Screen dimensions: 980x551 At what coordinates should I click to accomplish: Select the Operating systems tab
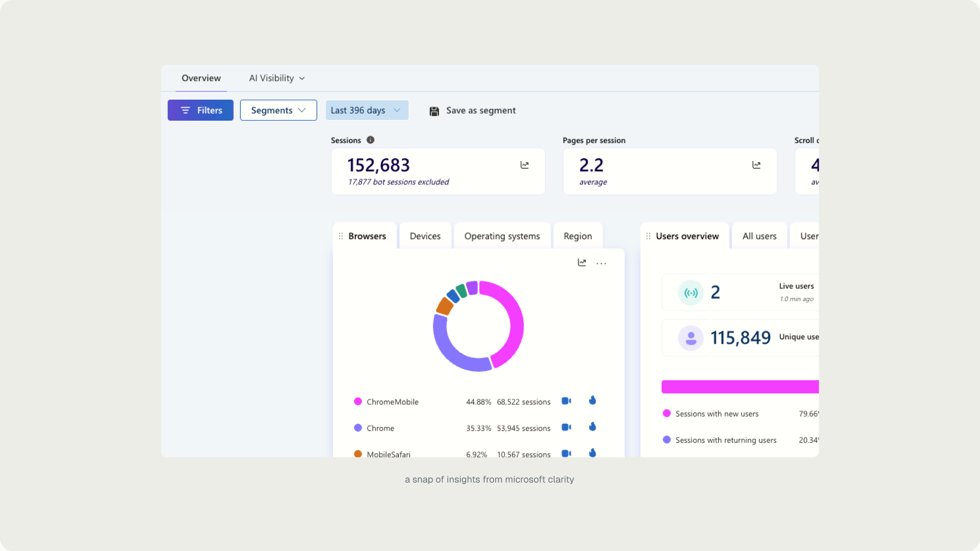502,236
